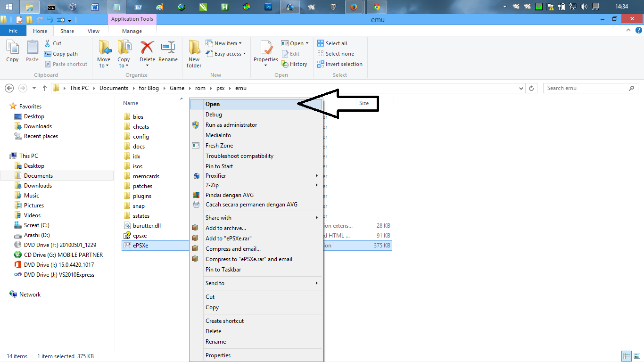Viewport: 644px width, 362px height.
Task: Choose Pin to Taskbar
Action: click(x=256, y=270)
